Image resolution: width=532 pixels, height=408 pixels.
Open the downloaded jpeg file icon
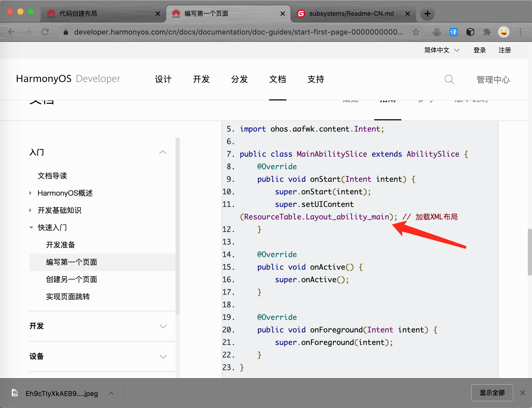pos(15,393)
